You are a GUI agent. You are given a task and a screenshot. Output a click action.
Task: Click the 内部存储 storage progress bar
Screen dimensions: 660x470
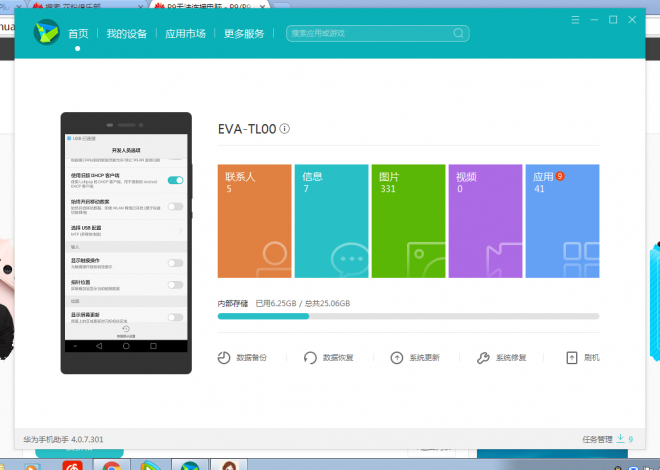point(408,316)
